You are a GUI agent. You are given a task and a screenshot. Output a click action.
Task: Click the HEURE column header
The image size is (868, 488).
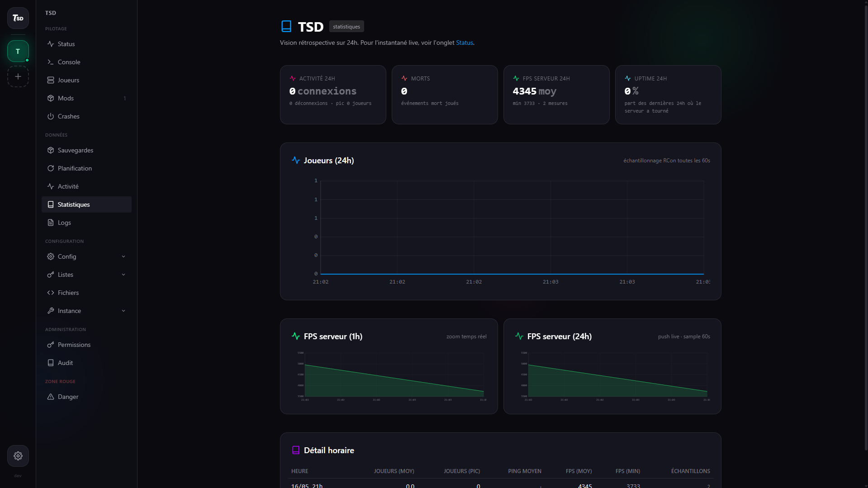(299, 471)
